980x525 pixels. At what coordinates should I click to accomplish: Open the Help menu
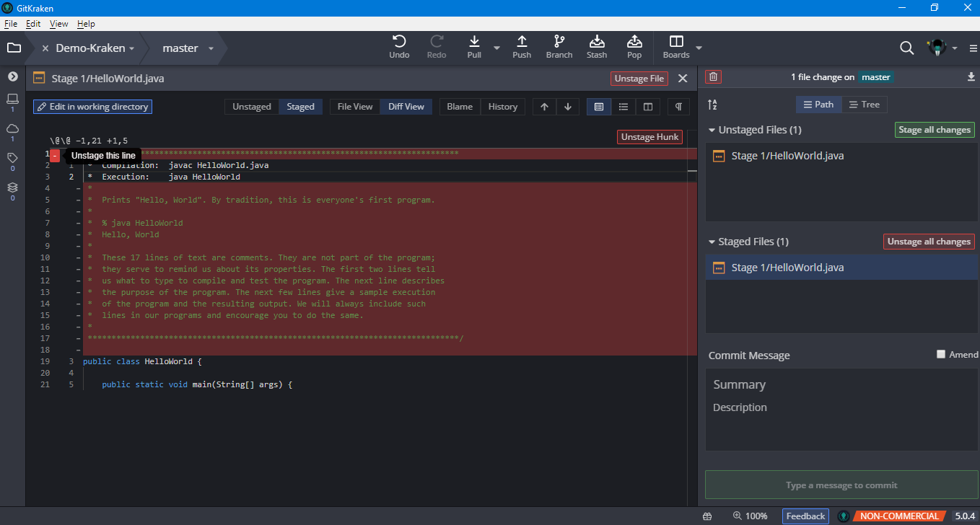click(86, 24)
